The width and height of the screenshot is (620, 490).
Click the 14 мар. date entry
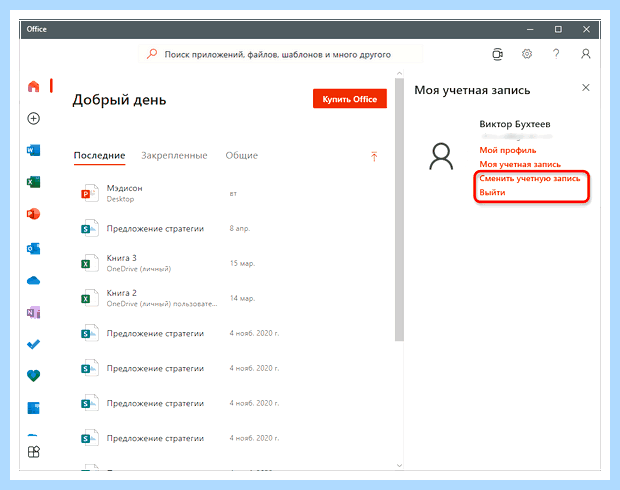(x=242, y=298)
